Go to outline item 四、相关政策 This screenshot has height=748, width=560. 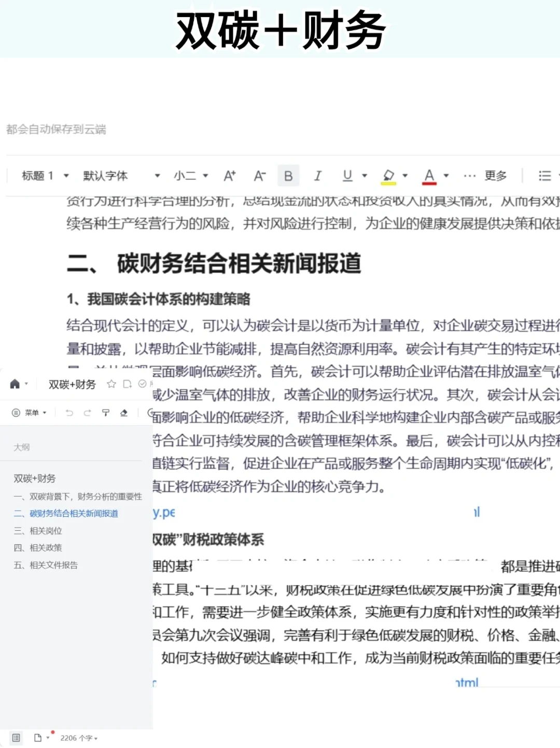click(38, 548)
